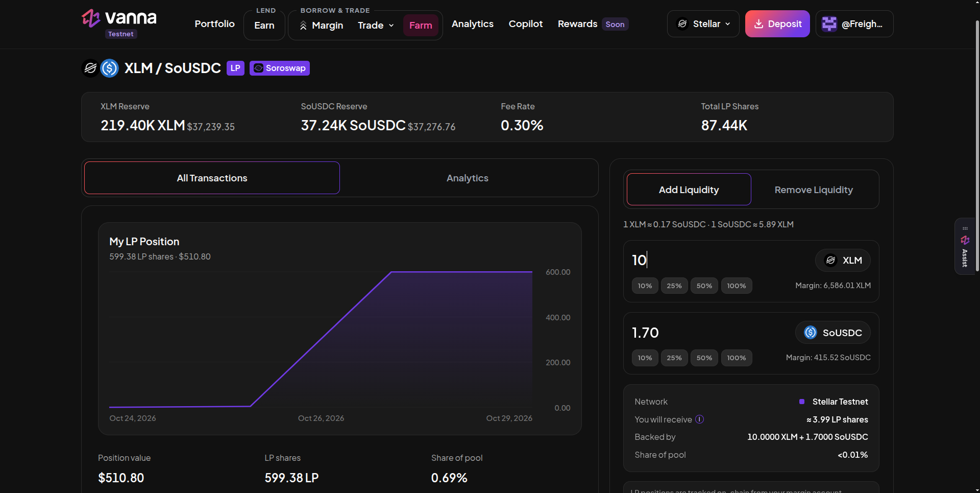Click the info icon next to You will receive

coord(699,419)
